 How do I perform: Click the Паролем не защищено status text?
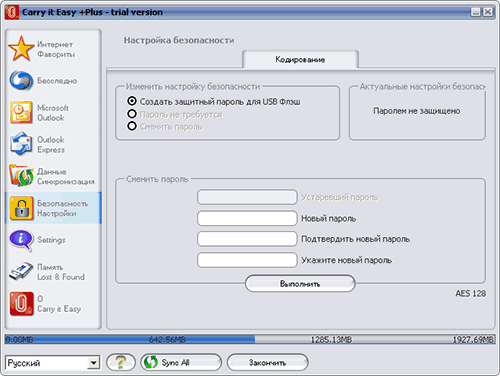[x=417, y=111]
